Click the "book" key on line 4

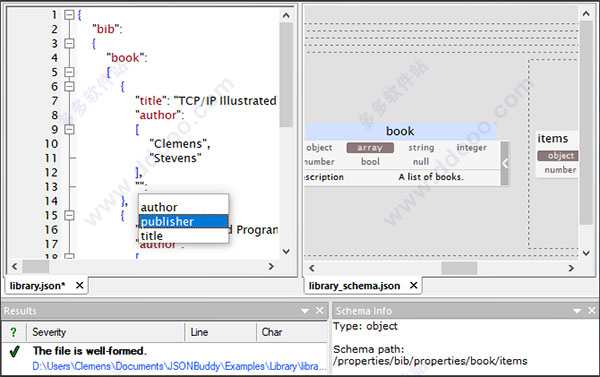pyautogui.click(x=125, y=58)
